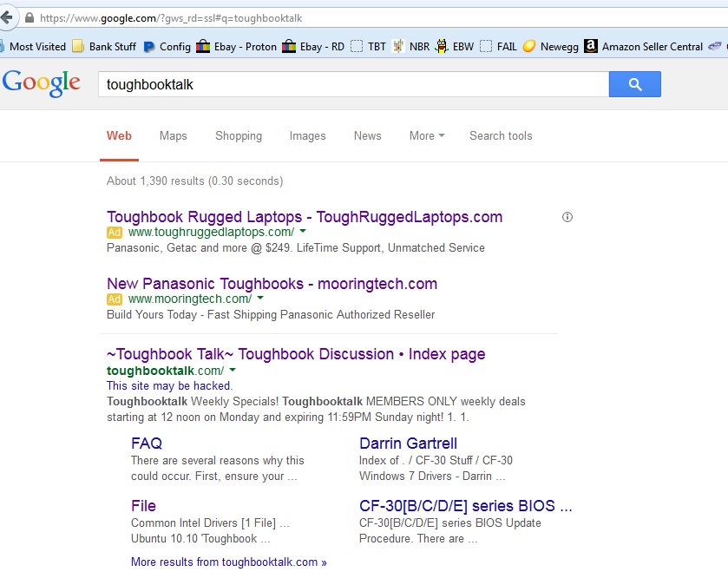Viewport: 728px width, 585px height.
Task: Open the File sitelink
Action: 143,506
